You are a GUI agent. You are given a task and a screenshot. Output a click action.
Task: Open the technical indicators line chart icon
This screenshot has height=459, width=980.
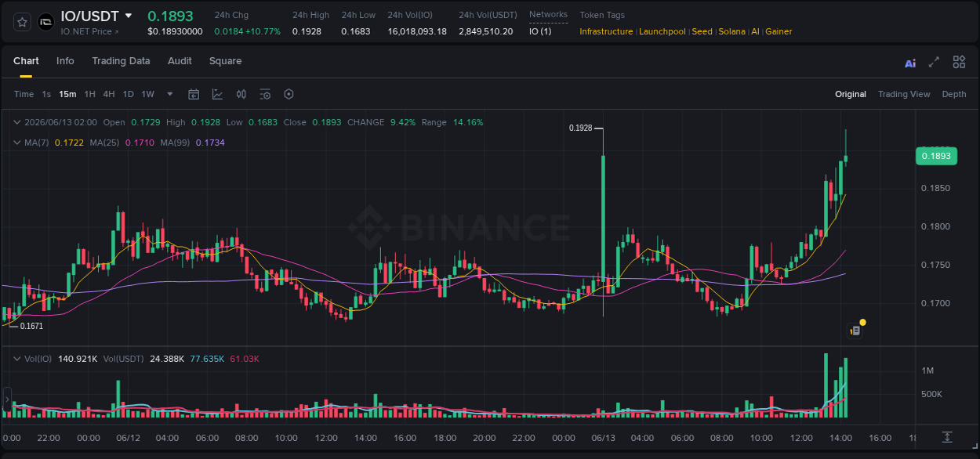point(217,94)
